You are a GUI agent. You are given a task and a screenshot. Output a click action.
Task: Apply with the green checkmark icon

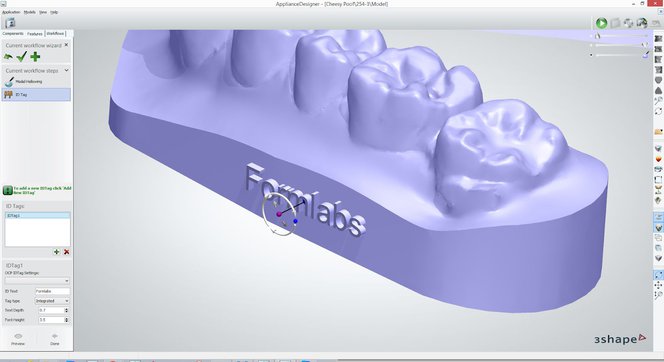click(x=22, y=56)
